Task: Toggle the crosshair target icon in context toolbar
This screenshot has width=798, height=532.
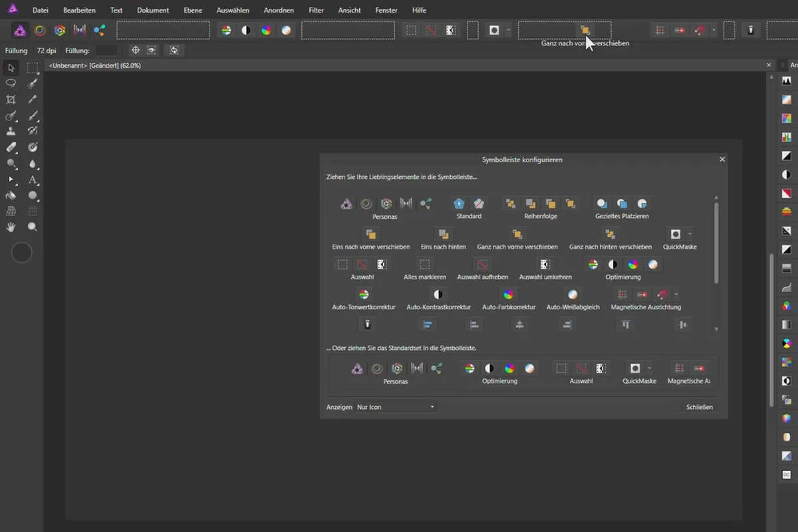Action: (136, 50)
